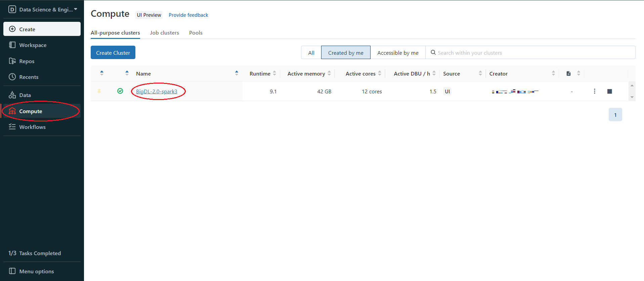644x281 pixels.
Task: Switch to the Job clusters tab
Action: [164, 33]
